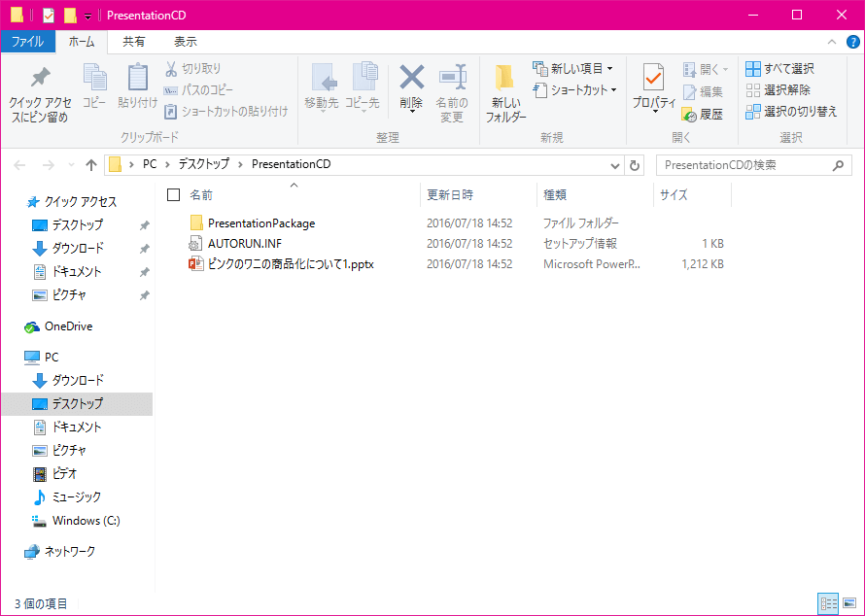
Task: Open the Help question mark icon
Action: click(853, 42)
